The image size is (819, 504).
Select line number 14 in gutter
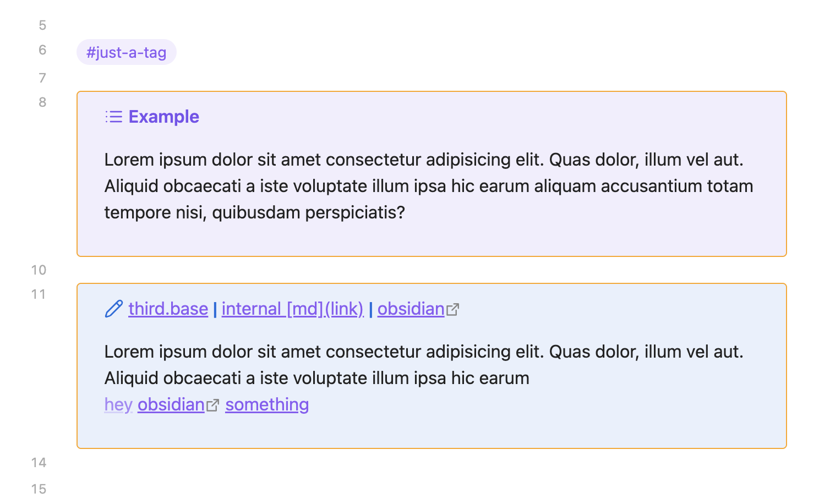click(39, 463)
